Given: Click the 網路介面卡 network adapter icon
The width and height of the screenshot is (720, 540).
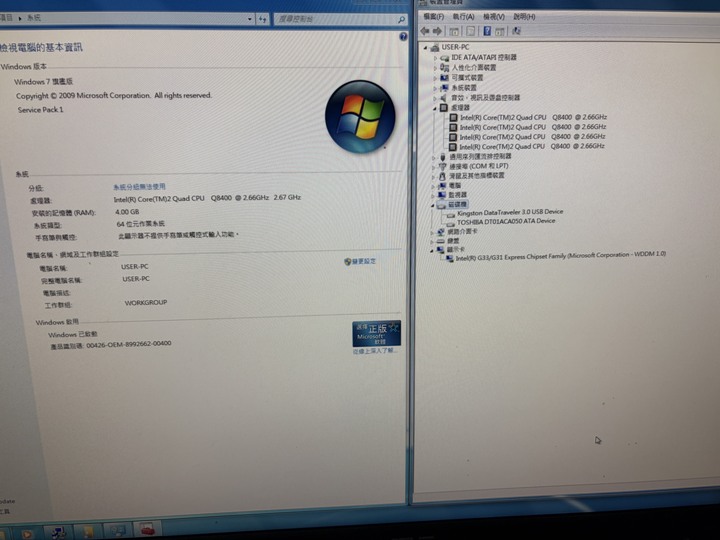Looking at the screenshot, I should (x=441, y=232).
